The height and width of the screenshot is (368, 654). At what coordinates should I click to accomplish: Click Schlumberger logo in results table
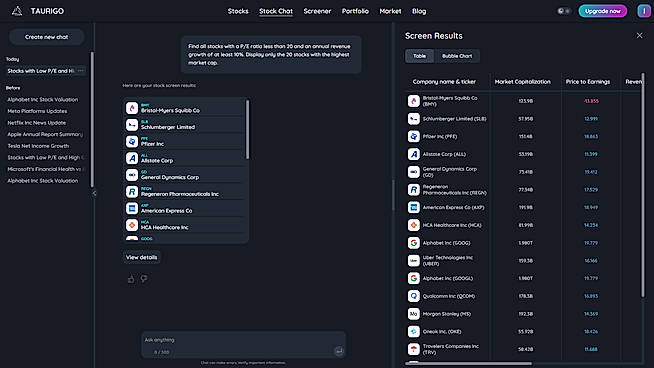pyautogui.click(x=413, y=118)
